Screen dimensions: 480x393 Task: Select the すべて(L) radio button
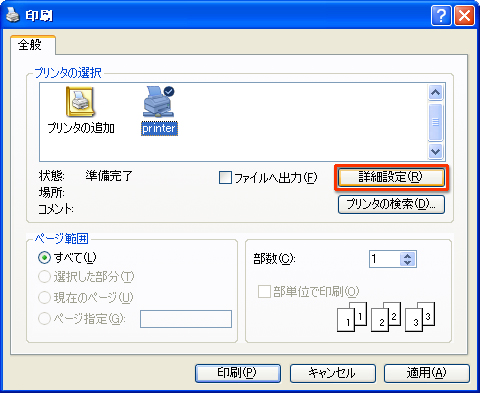(x=44, y=258)
